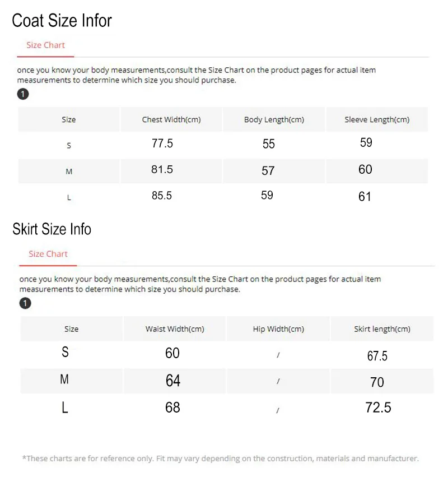The height and width of the screenshot is (486, 448).
Task: Click the numbered circle icon under Coat section
Action: point(23,94)
